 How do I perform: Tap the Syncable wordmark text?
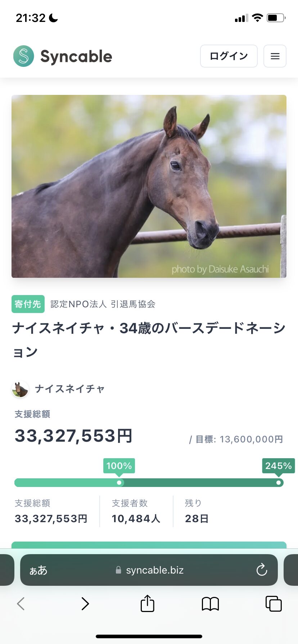[x=76, y=56]
